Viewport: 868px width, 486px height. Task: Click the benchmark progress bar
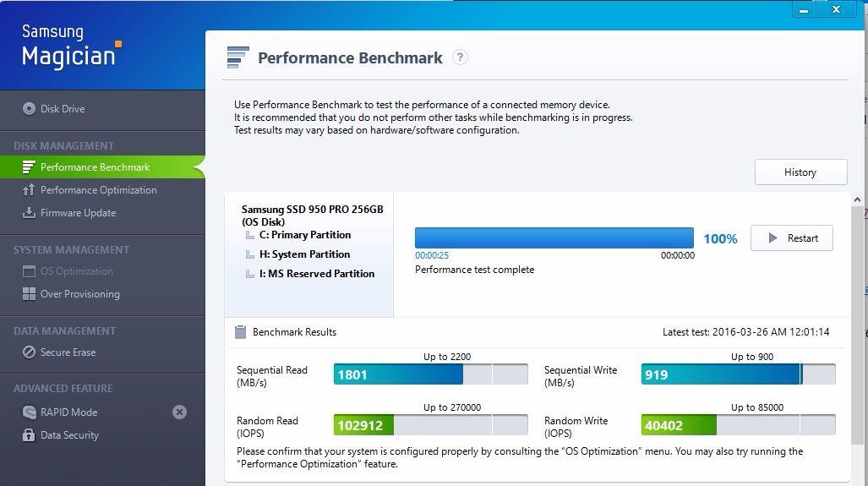[x=554, y=238]
